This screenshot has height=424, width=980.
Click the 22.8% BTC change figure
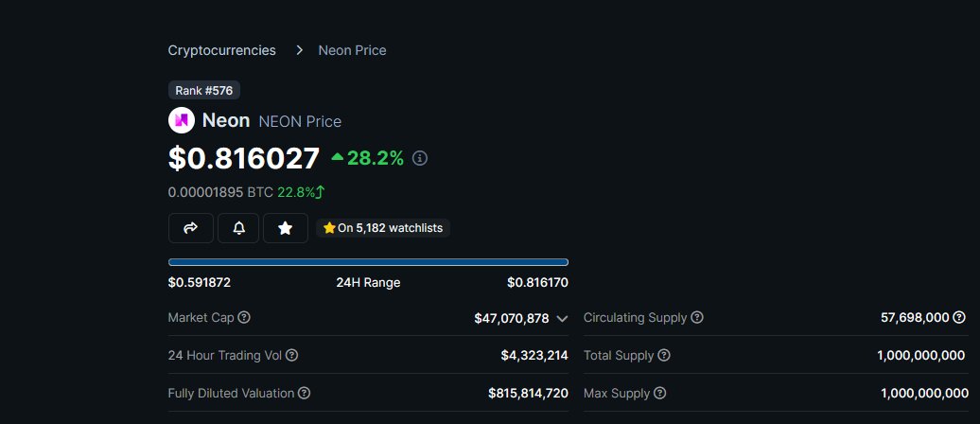click(x=296, y=193)
